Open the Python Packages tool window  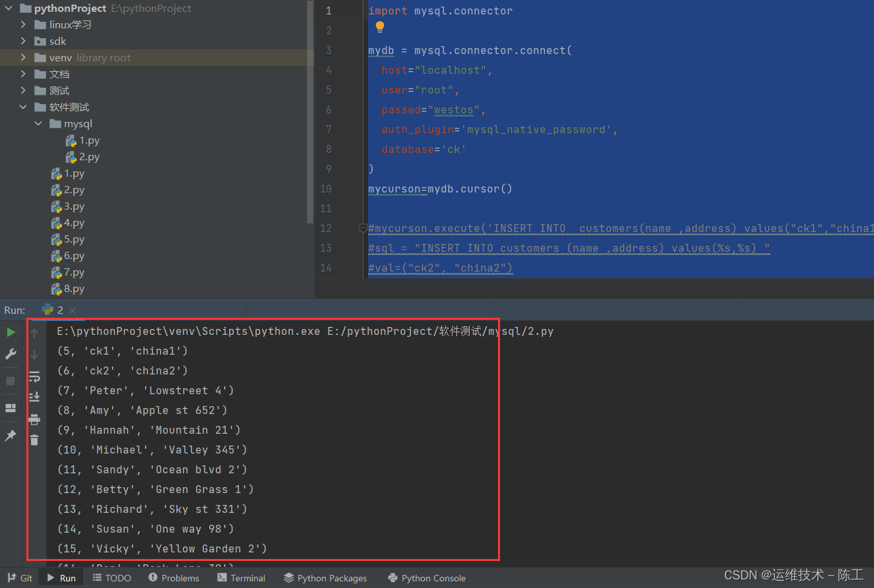(325, 578)
